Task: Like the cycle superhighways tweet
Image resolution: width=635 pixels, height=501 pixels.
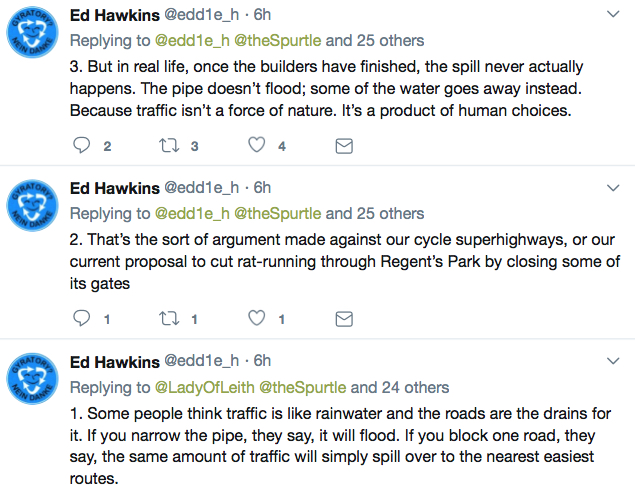Action: 257,318
